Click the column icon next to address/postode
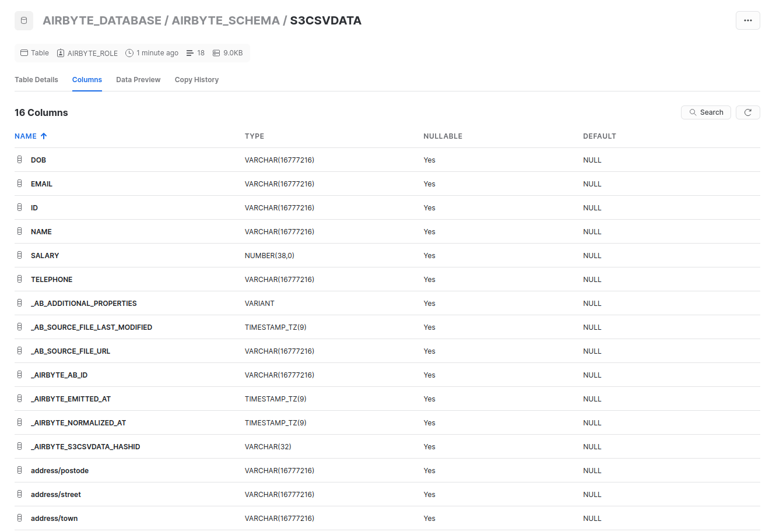 [x=20, y=470]
